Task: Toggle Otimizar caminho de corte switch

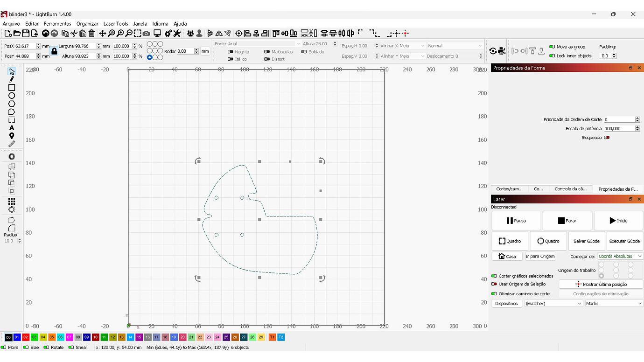Action: (494, 294)
